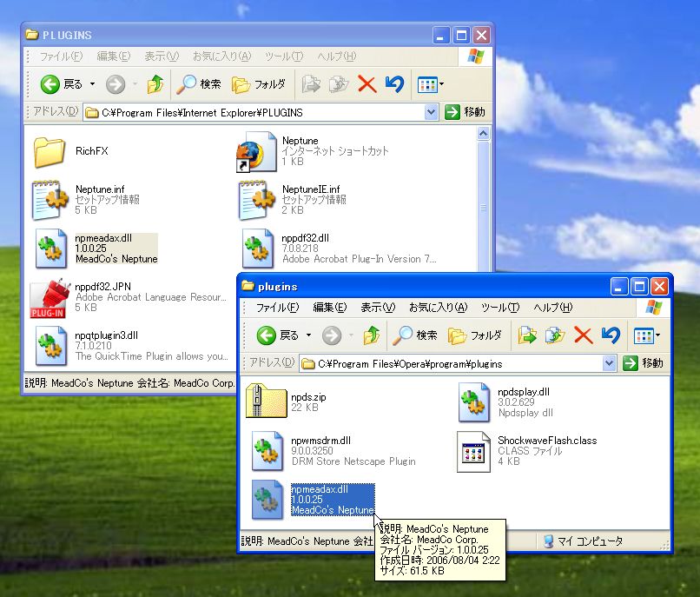Open Back history dropdown in PLUGINS window
Image resolution: width=700 pixels, height=597 pixels.
[x=92, y=84]
